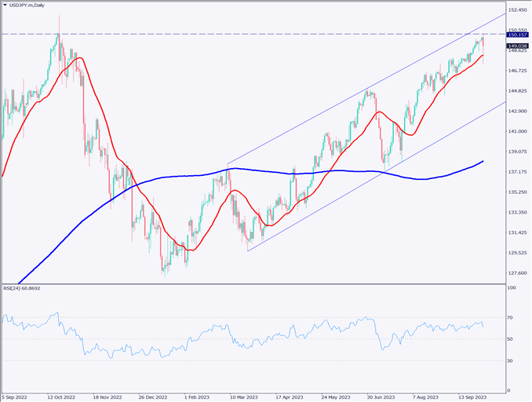Image resolution: width=532 pixels, height=402 pixels.
Task: Click the 137.175 price axis level
Action: point(517,172)
